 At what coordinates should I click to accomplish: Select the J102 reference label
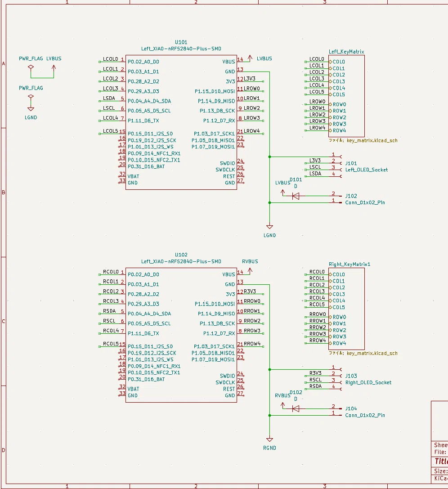tap(351, 196)
